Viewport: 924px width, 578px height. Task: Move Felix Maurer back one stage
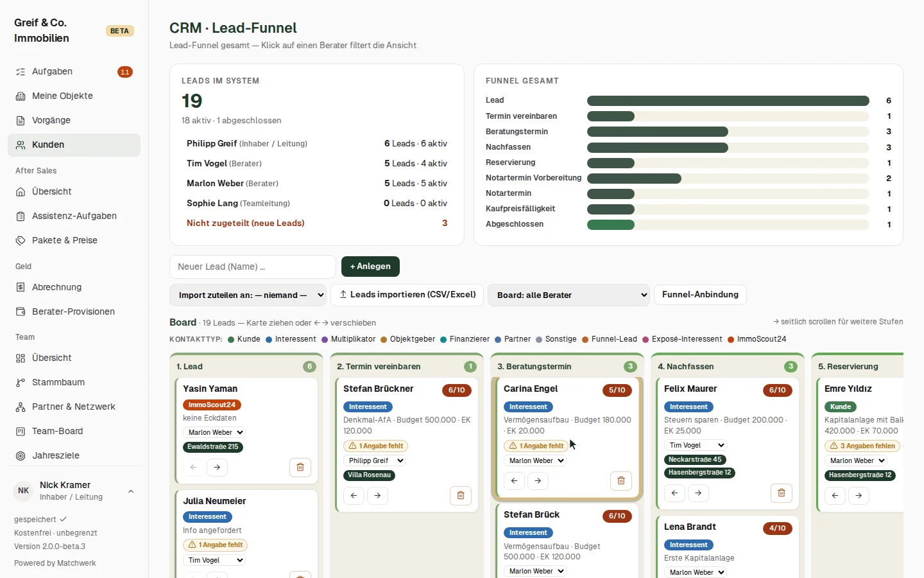[x=675, y=493]
